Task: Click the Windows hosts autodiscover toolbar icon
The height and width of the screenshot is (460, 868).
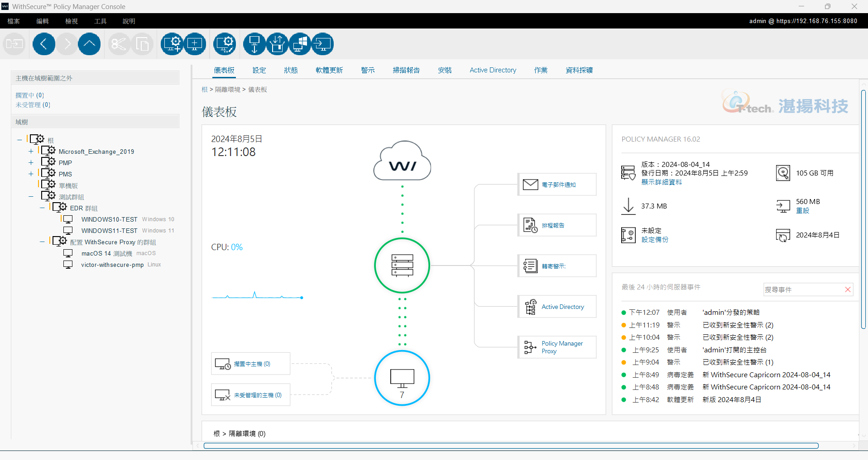Action: coord(300,44)
